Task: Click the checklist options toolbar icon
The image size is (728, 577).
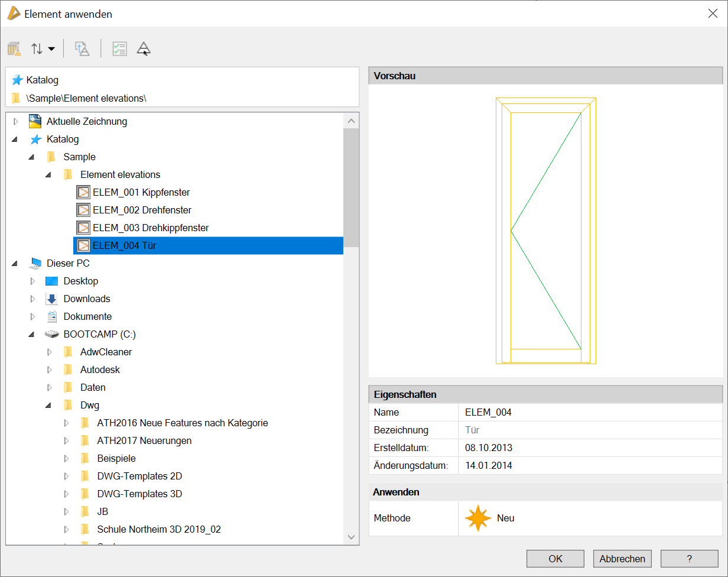Action: point(119,49)
